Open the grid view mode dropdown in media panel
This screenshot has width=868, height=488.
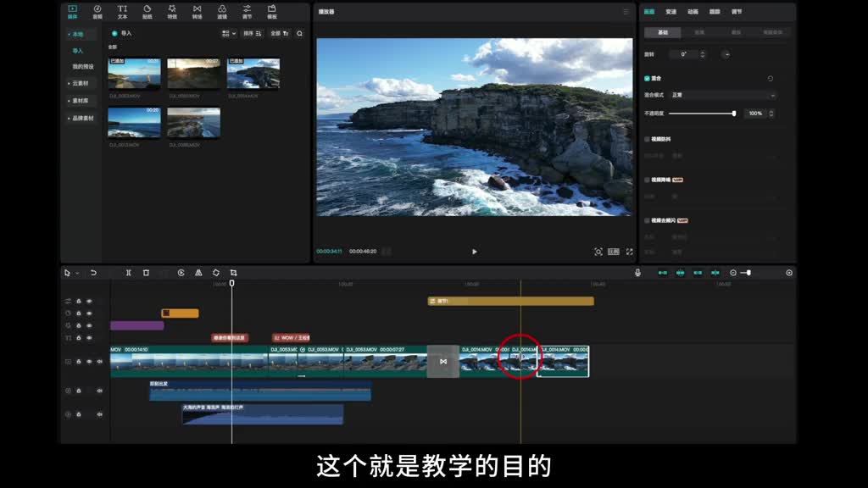click(x=228, y=33)
